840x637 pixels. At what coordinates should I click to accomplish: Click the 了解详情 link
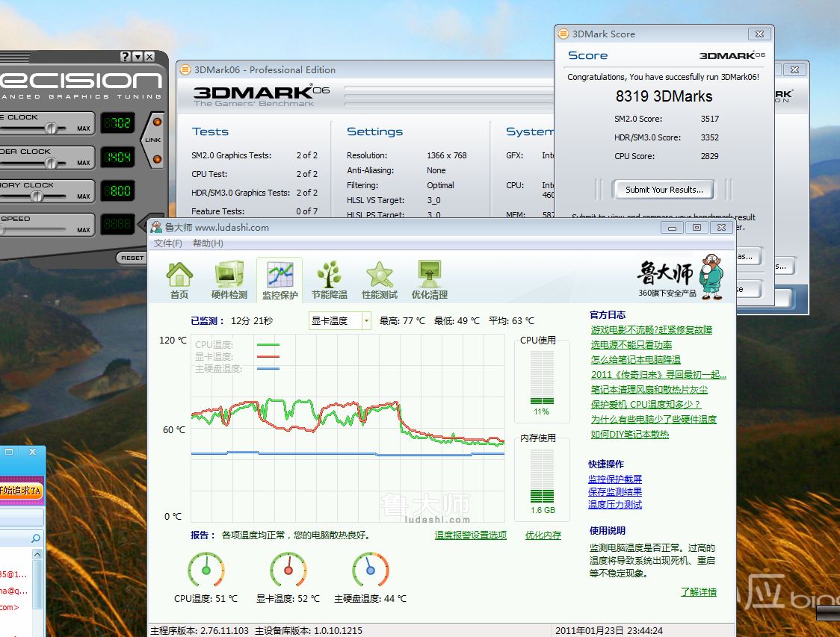(699, 592)
